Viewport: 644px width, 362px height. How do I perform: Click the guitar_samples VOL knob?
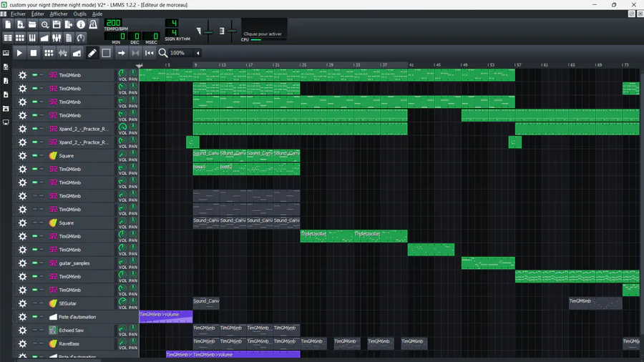[122, 261]
